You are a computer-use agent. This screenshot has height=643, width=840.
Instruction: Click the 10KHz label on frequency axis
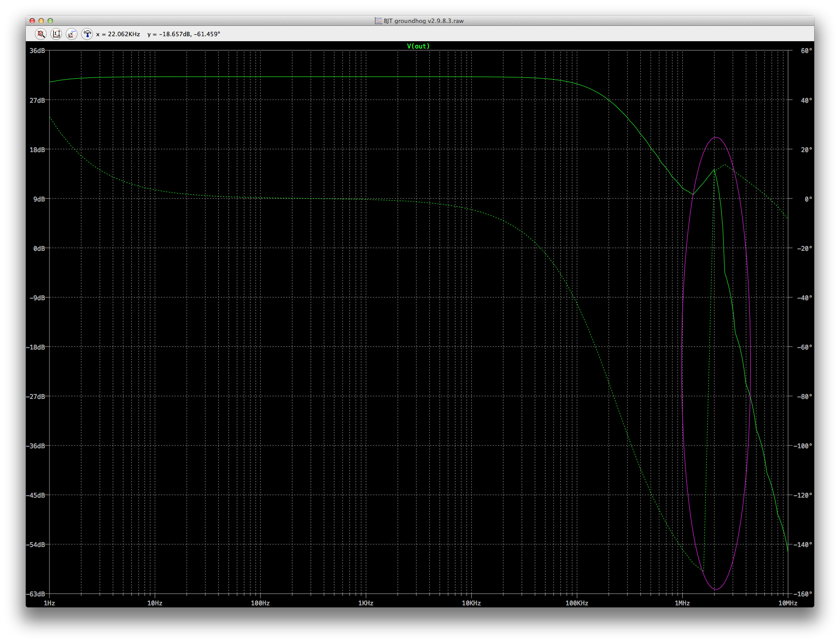(x=472, y=603)
